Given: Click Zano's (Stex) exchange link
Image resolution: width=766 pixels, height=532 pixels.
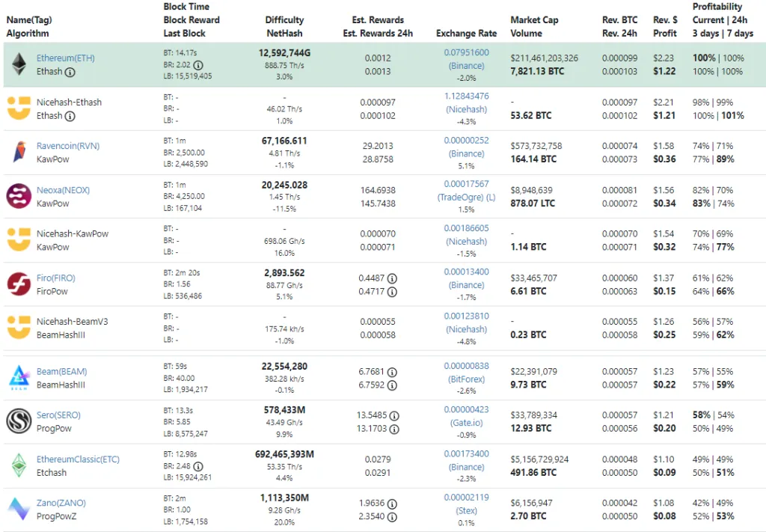Looking at the screenshot, I should point(466,510).
